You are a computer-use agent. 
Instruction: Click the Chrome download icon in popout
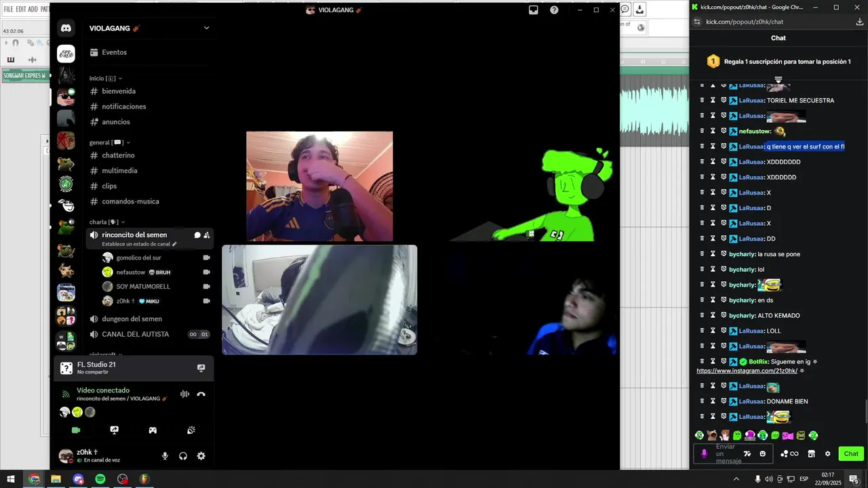(860, 22)
